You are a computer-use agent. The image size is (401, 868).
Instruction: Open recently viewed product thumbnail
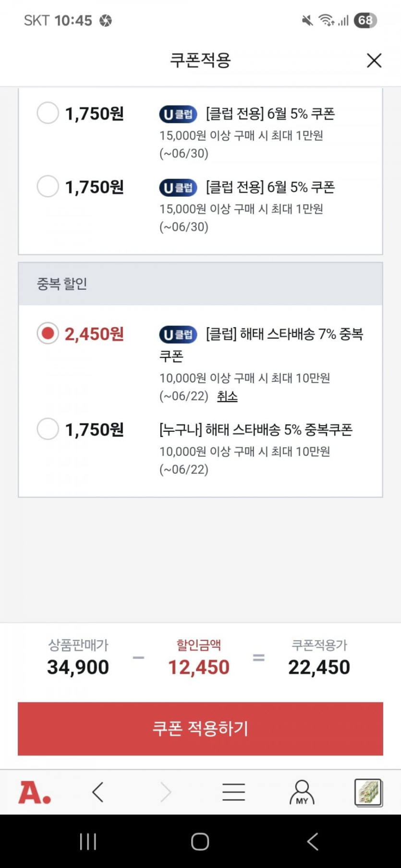tap(368, 792)
